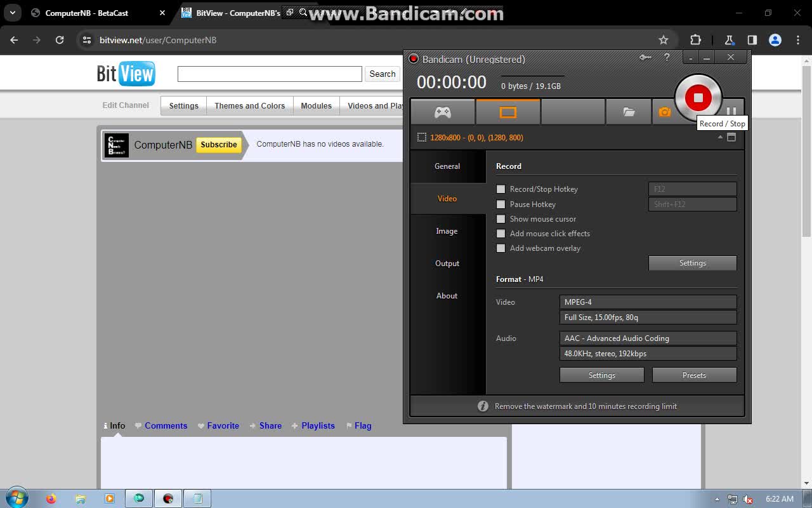Close the ComputerNB - BetaCast tab
Image resolution: width=812 pixels, height=508 pixels.
[162, 13]
